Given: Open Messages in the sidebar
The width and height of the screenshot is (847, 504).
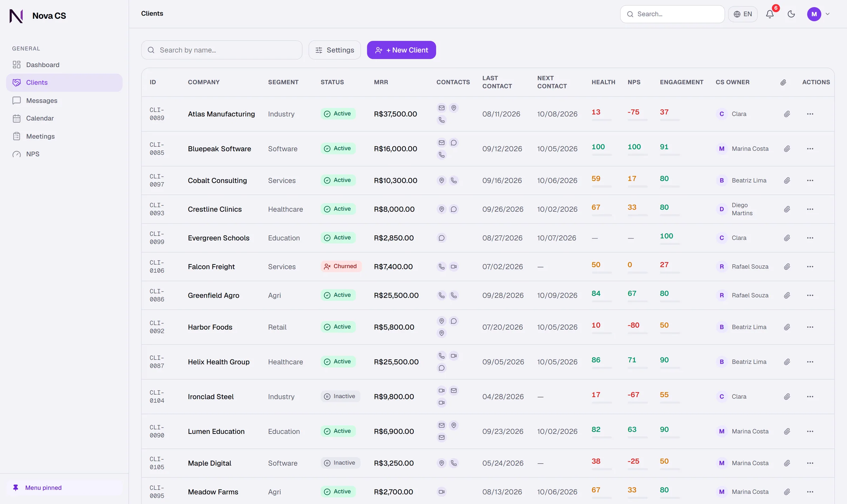Looking at the screenshot, I should (x=64, y=101).
